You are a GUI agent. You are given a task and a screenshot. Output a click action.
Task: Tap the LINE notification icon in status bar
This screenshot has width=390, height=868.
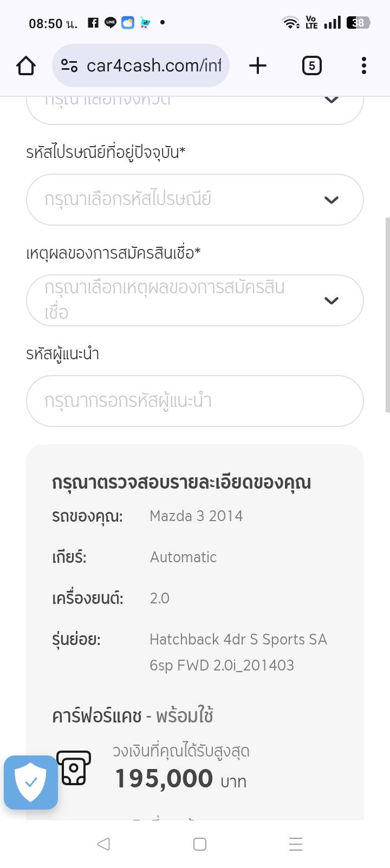coord(110,23)
